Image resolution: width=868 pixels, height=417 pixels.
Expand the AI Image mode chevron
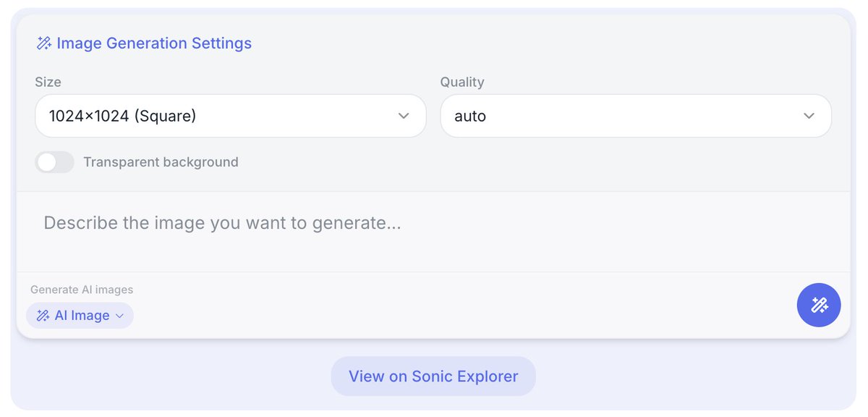[x=120, y=316]
